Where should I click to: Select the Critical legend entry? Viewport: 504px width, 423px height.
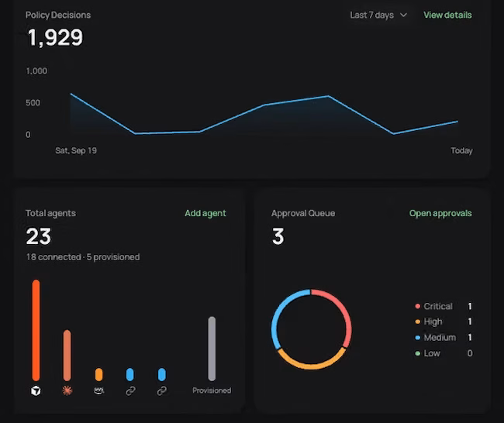(444, 306)
